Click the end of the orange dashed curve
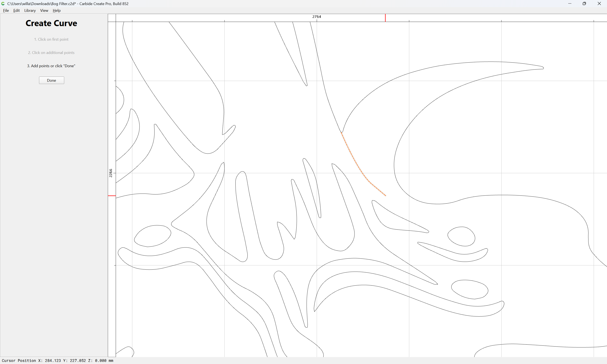The height and width of the screenshot is (364, 607). tap(386, 195)
